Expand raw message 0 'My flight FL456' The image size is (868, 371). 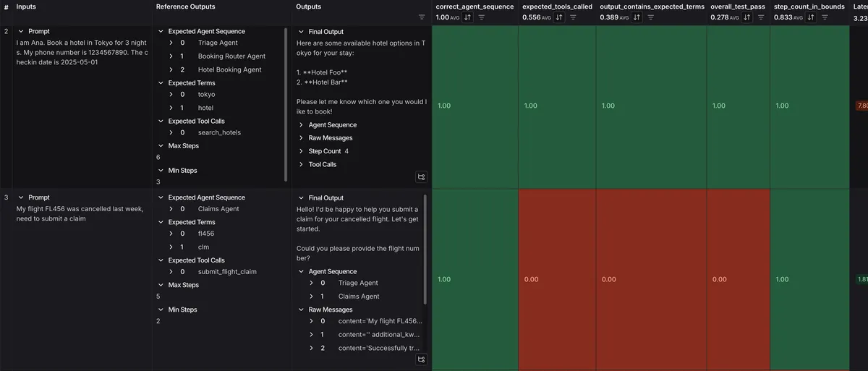tap(312, 321)
